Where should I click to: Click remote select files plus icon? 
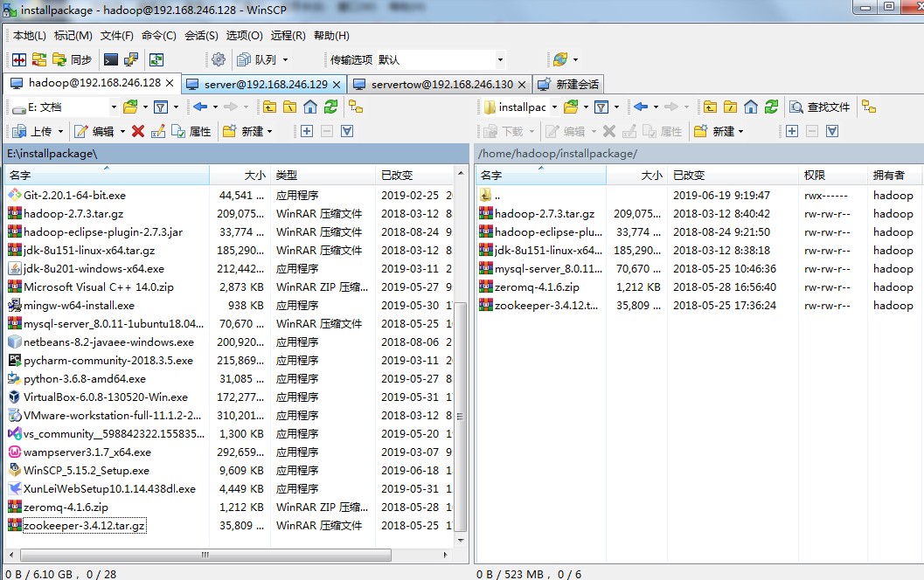click(792, 131)
